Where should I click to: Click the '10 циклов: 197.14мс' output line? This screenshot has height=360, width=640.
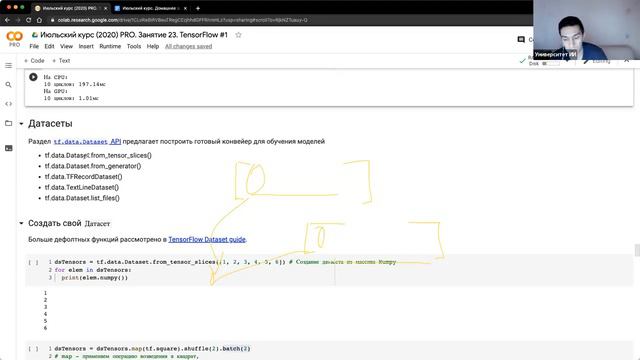[74, 84]
